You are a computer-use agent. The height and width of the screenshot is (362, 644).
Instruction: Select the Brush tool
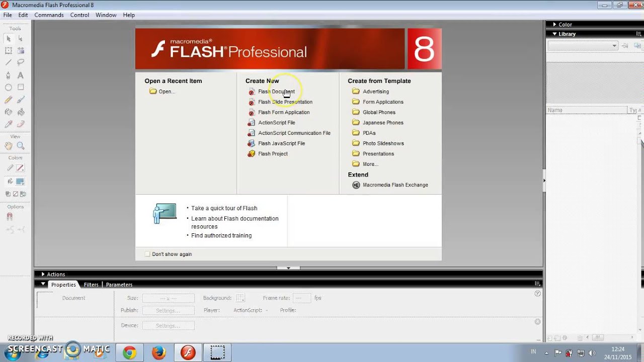click(x=21, y=100)
